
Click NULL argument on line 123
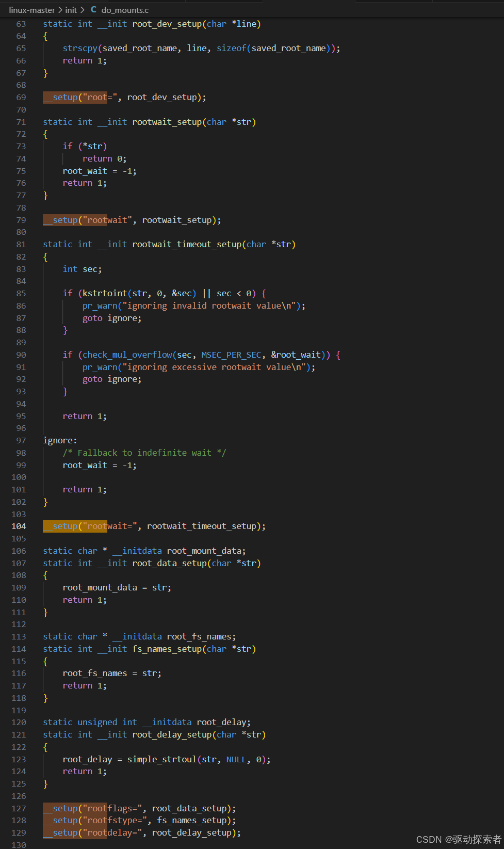pos(236,759)
